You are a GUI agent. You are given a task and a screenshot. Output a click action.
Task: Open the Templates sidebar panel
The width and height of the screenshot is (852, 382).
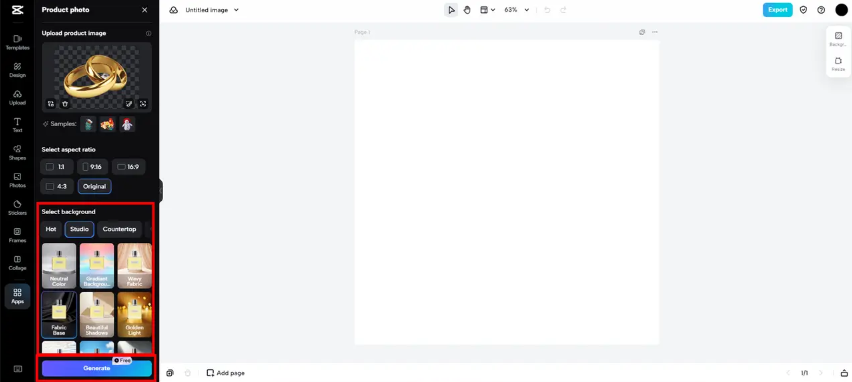[x=17, y=42]
